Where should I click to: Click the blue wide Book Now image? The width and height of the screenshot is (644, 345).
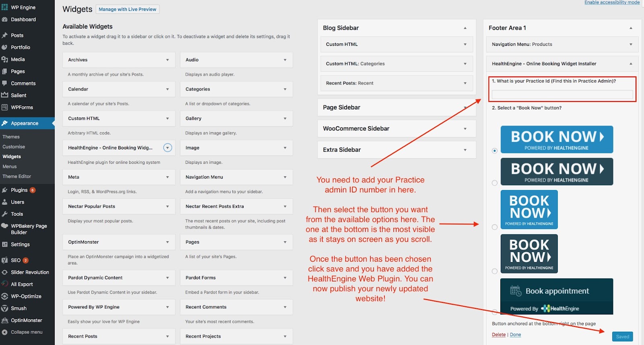click(x=557, y=139)
